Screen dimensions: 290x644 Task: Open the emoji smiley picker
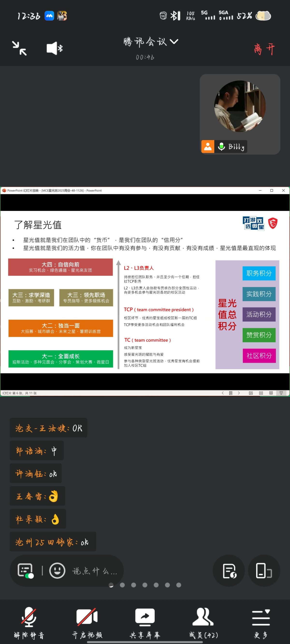pos(57,571)
